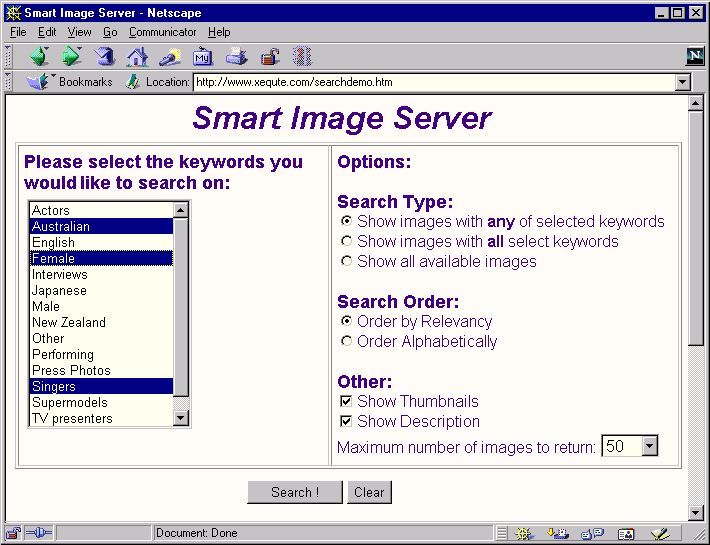Image resolution: width=710 pixels, height=545 pixels.
Task: Select the Supermodels keyword
Action: [x=101, y=402]
